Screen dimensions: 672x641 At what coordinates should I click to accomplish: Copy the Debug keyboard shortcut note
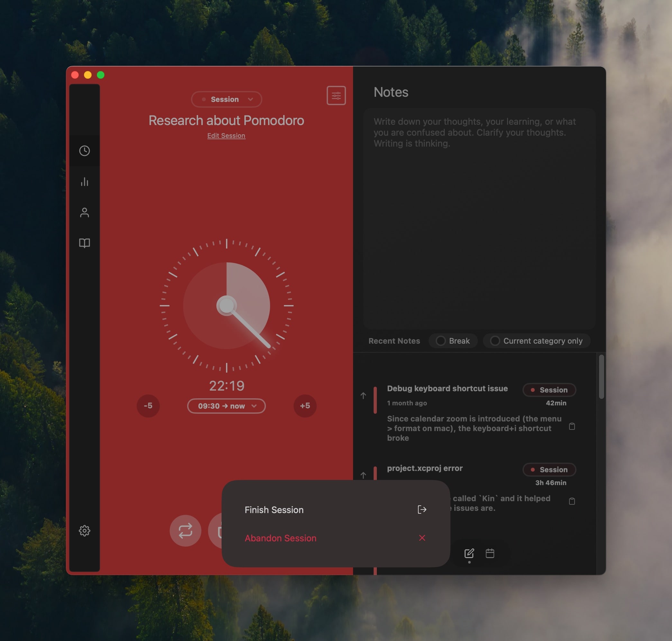(571, 426)
